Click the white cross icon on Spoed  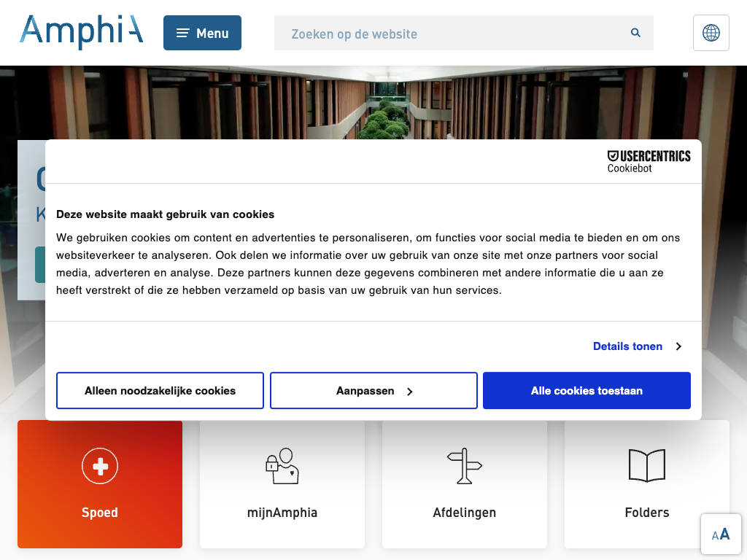click(x=100, y=466)
